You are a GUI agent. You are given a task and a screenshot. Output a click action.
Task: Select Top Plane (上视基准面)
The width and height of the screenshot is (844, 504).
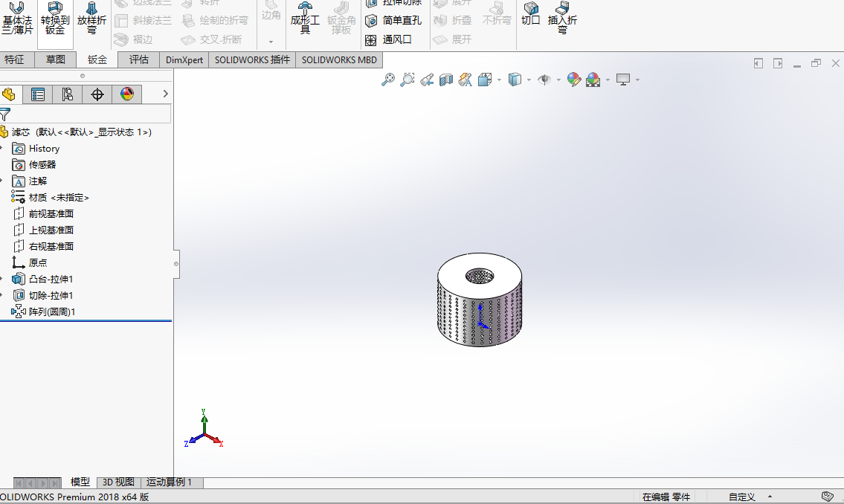(43, 230)
